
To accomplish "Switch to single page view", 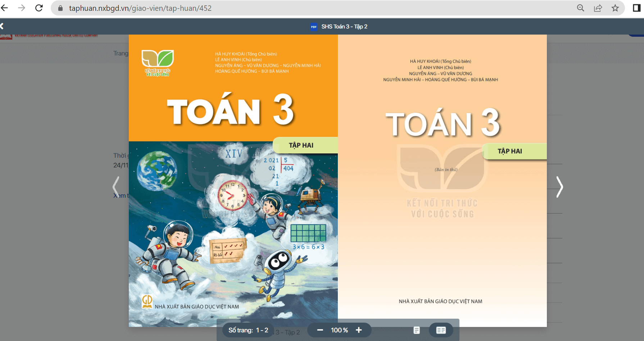I will coord(417,330).
